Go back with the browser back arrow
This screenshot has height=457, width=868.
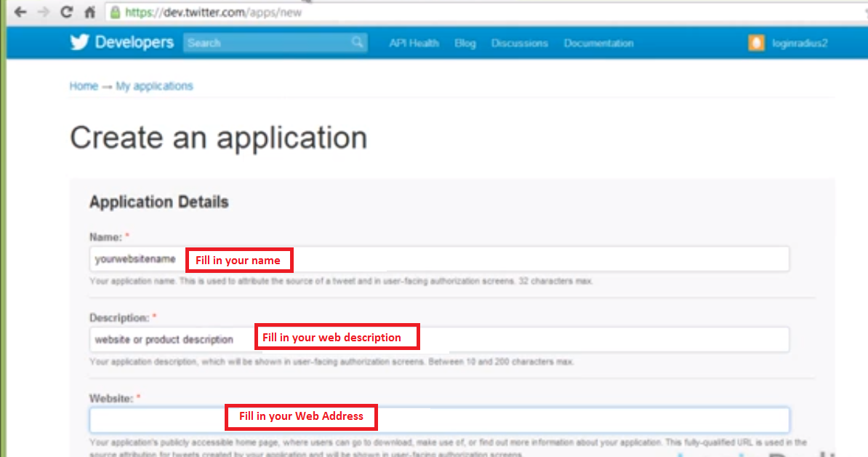point(20,12)
